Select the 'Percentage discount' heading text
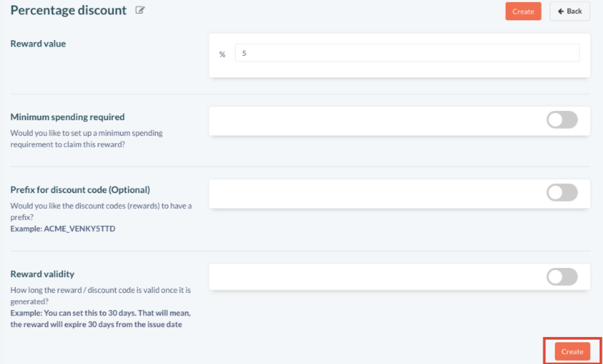The width and height of the screenshot is (603, 364). coord(68,11)
